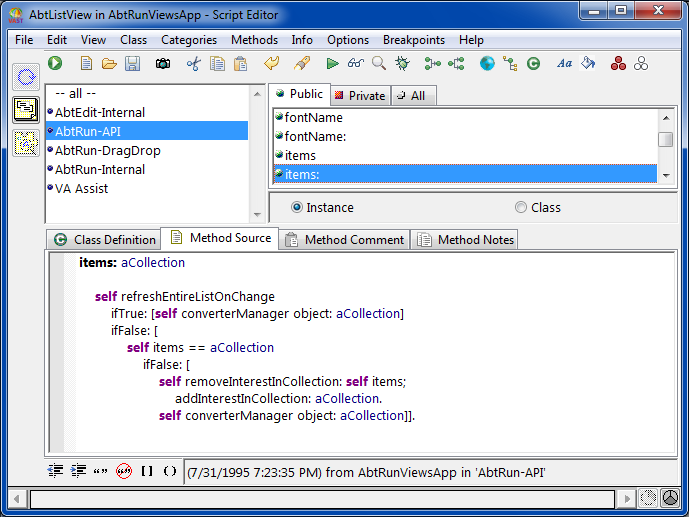Screen dimensions: 689x517
Task: Click the eyeglasses inspect icon
Action: tap(356, 64)
